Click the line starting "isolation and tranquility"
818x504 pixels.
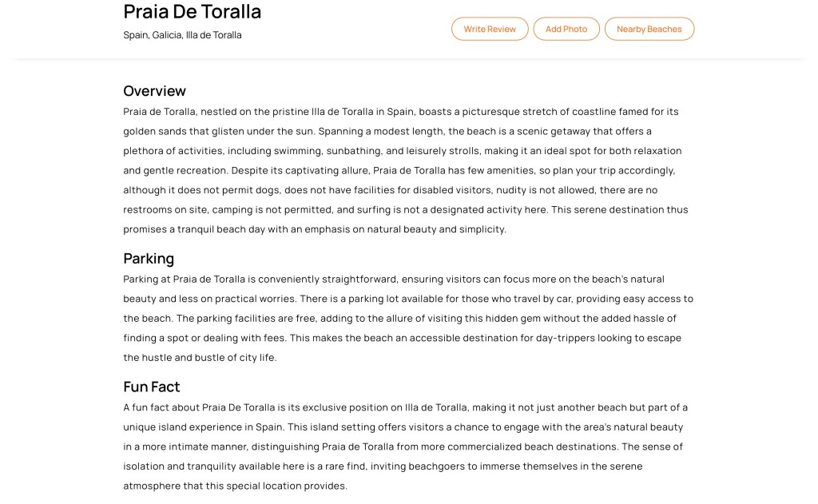tap(383, 466)
